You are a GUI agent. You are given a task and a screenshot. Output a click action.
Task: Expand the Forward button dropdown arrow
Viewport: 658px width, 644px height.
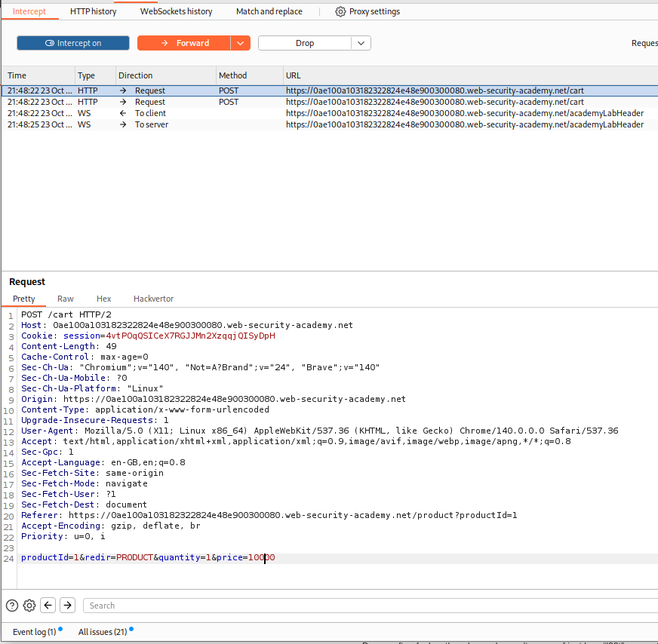241,43
